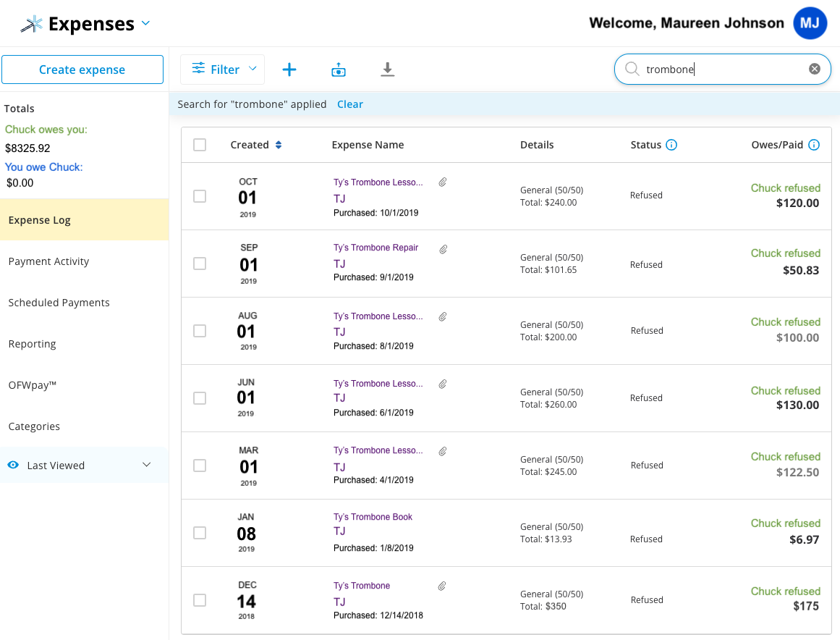Image resolution: width=840 pixels, height=640 pixels.
Task: Check the Sep 01 2019 expense row
Action: tap(200, 264)
